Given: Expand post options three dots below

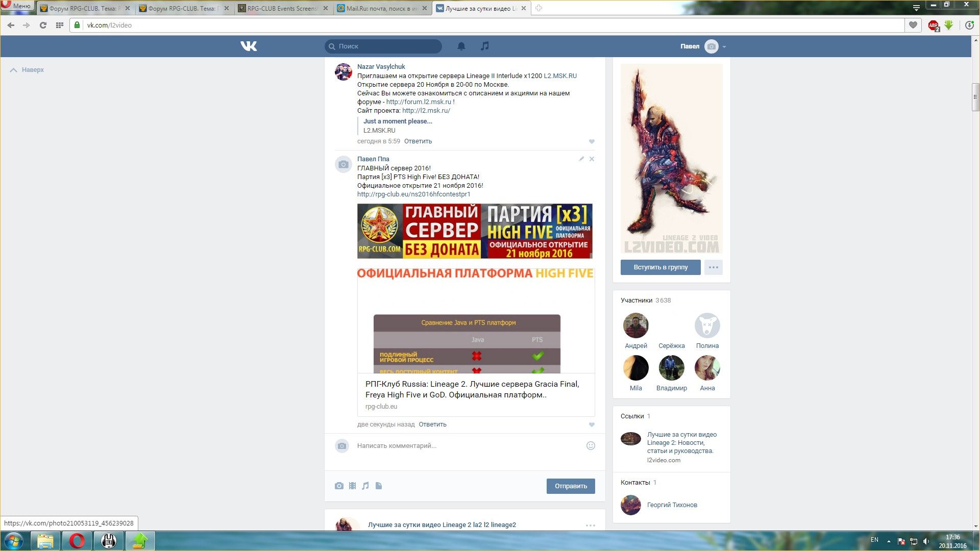Looking at the screenshot, I should click(590, 525).
